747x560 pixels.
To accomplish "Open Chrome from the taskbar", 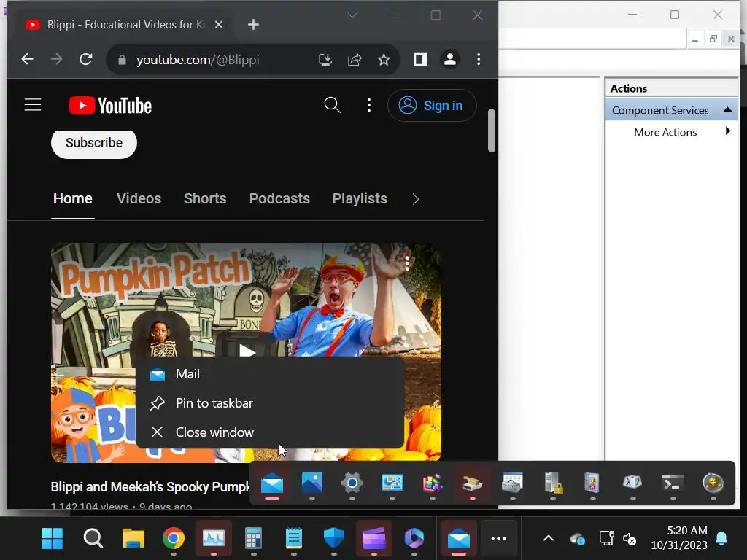I will pyautogui.click(x=174, y=539).
